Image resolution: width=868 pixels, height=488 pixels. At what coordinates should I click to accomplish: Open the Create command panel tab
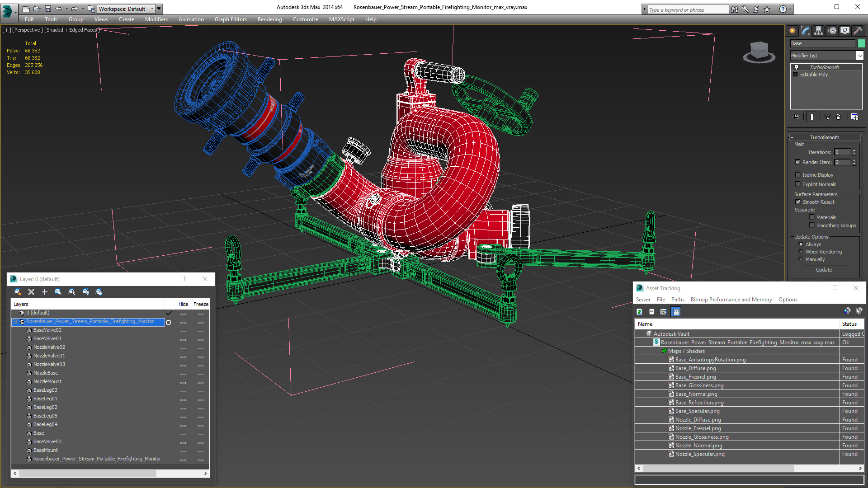click(793, 31)
